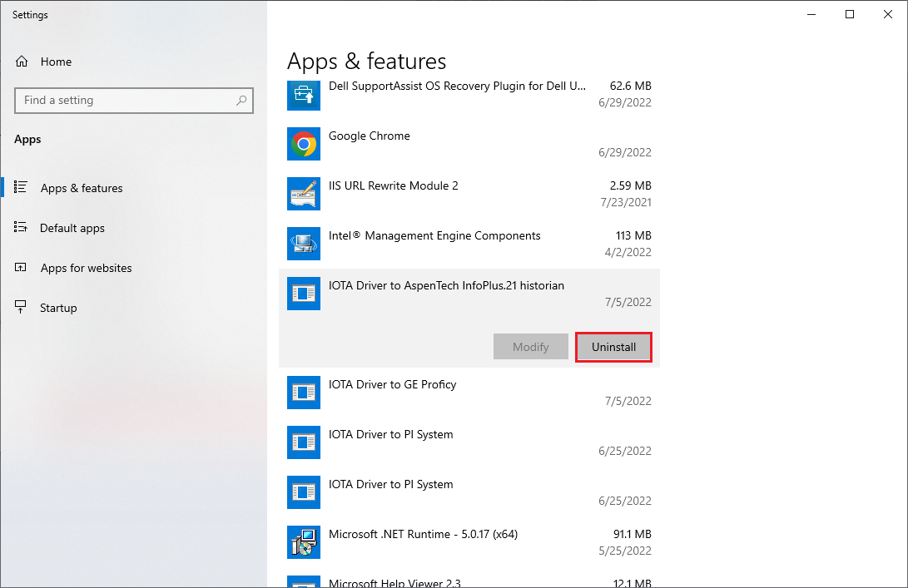908x588 pixels.
Task: Select Dell SupportAssist OS Recovery Plugin entry
Action: coord(469,96)
